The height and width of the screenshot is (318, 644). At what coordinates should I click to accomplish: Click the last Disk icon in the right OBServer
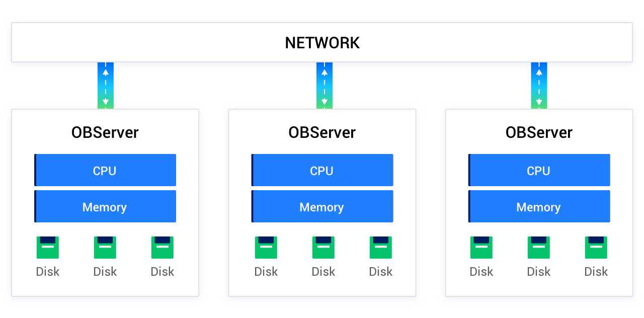point(596,247)
